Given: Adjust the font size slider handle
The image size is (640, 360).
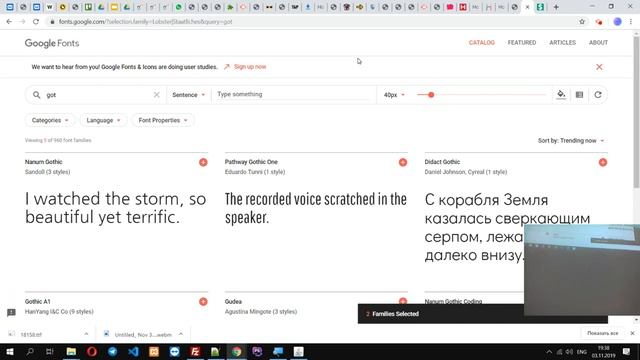Looking at the screenshot, I should coord(431,95).
